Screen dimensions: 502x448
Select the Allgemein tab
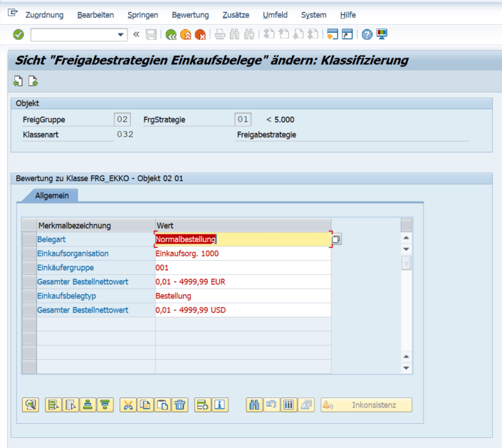pos(52,195)
